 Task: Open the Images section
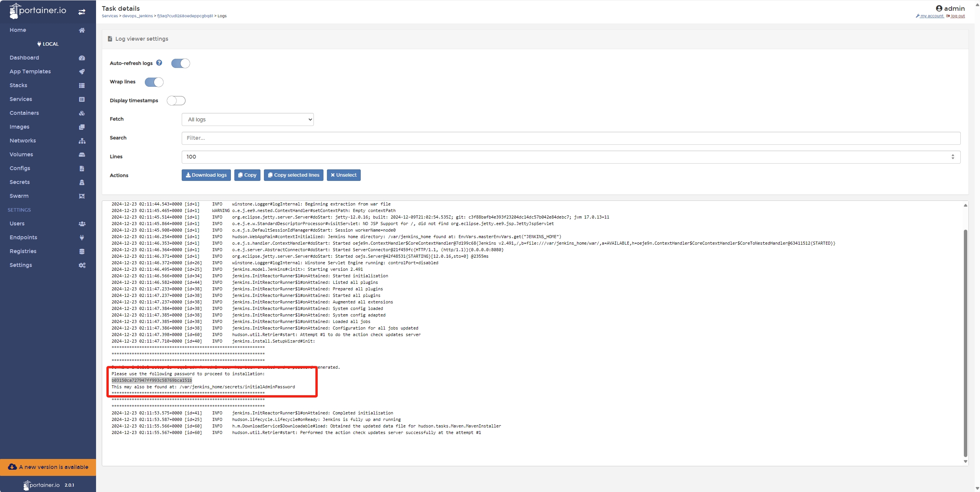[20, 126]
